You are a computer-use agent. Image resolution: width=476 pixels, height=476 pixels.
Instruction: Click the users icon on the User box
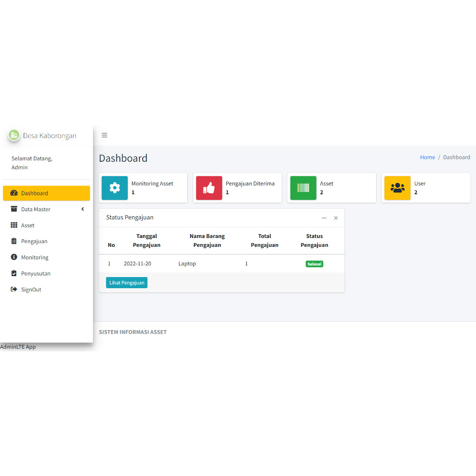397,188
